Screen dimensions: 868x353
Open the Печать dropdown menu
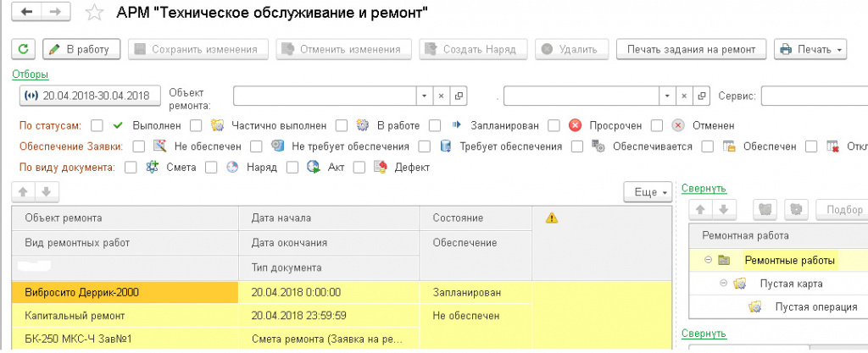pos(810,49)
